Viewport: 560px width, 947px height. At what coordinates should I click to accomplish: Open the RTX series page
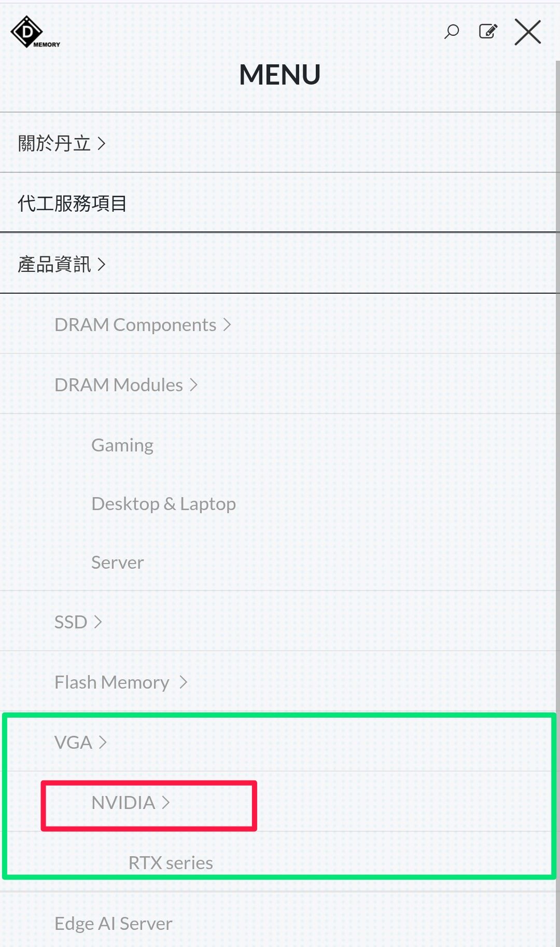coord(171,863)
